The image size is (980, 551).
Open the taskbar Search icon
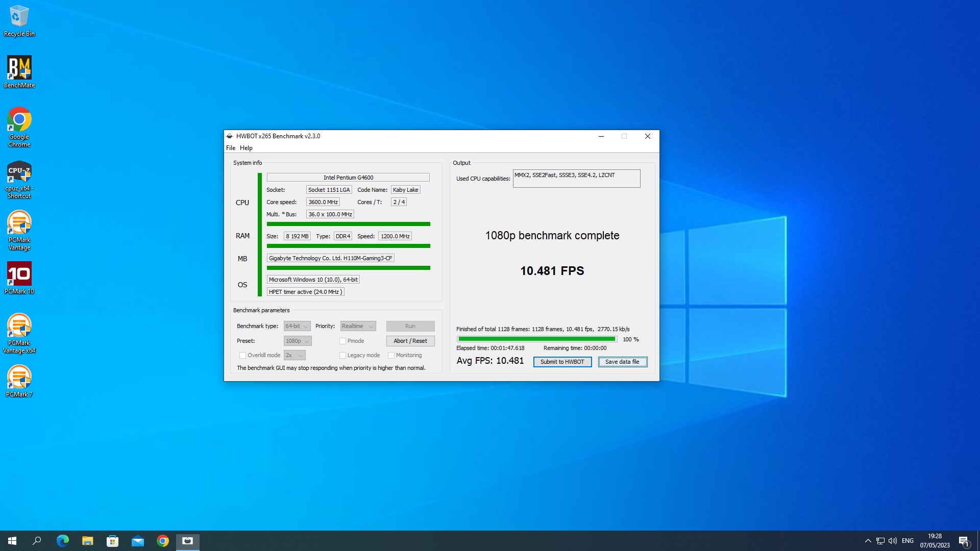pyautogui.click(x=37, y=541)
